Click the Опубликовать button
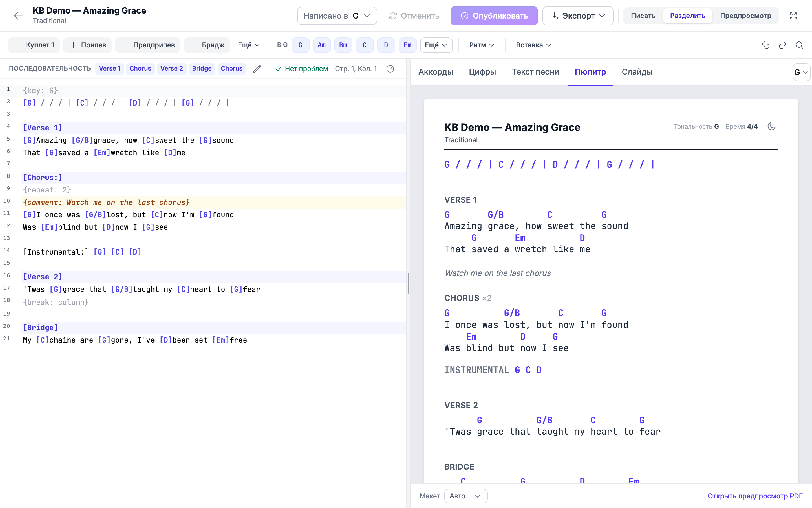Image resolution: width=812 pixels, height=508 pixels. click(x=494, y=16)
